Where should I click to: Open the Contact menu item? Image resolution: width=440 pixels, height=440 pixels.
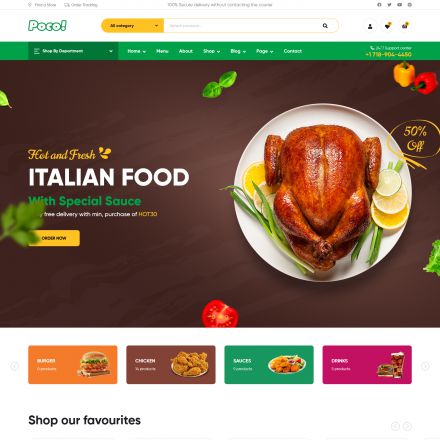pyautogui.click(x=293, y=51)
